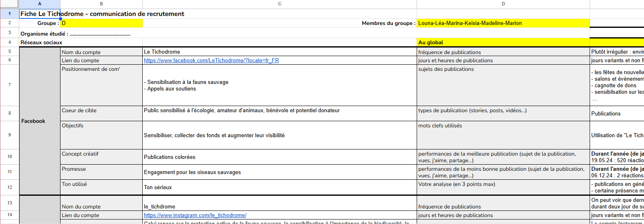Select the 'mots clefs utilisés' cell
644x224 pixels.
pos(503,135)
